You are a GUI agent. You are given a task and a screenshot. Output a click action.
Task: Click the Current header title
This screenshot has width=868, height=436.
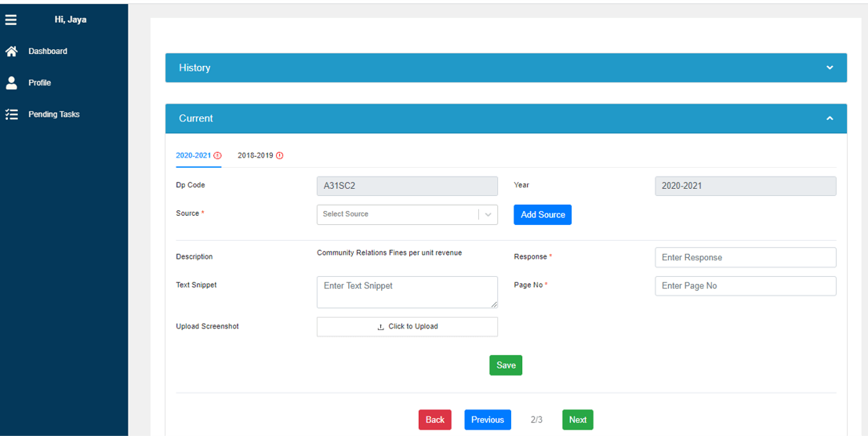(x=196, y=118)
